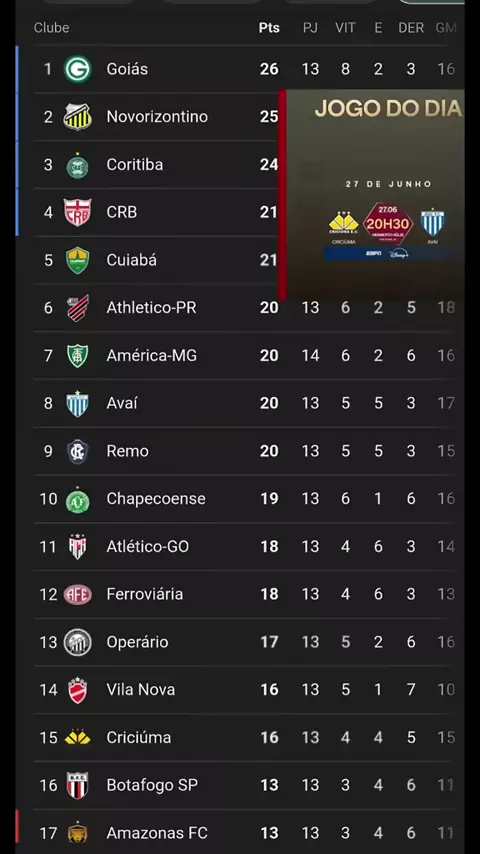
Task: Open the Vila Nova team name link
Action: pyautogui.click(x=141, y=690)
